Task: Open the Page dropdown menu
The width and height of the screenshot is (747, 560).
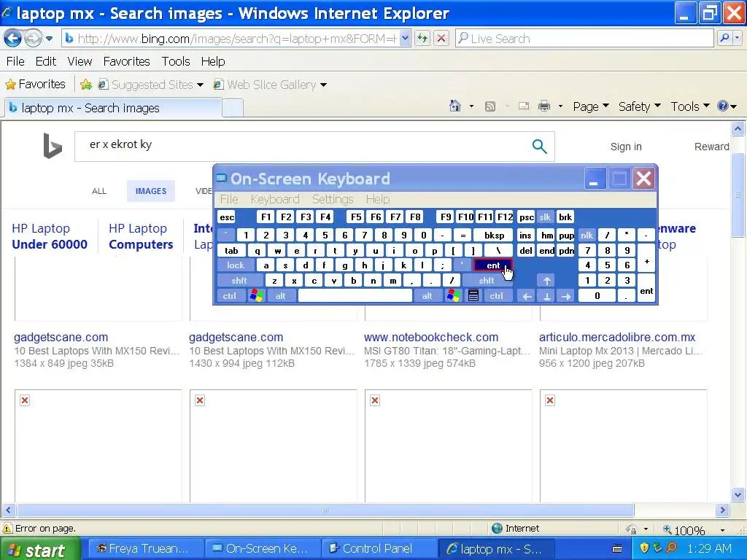Action: tap(591, 106)
